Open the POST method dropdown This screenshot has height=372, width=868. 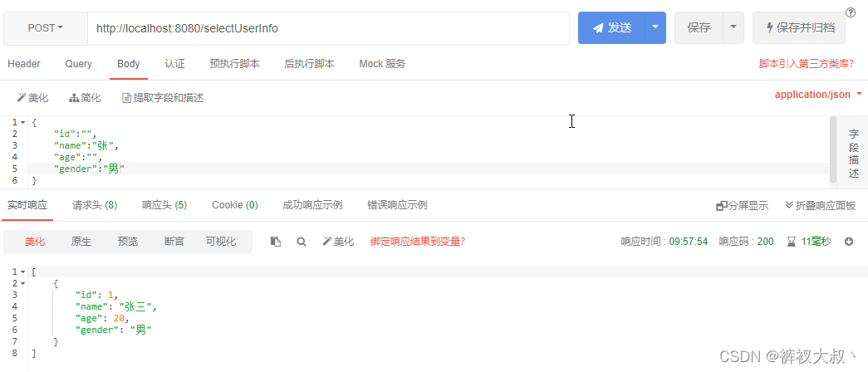pyautogui.click(x=46, y=27)
